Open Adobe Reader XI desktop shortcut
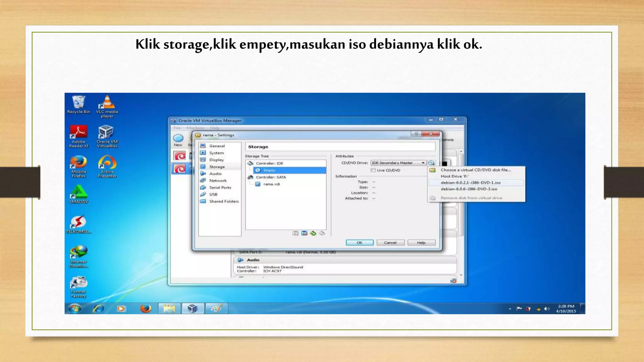Image resolution: width=644 pixels, height=362 pixels. pos(79,136)
